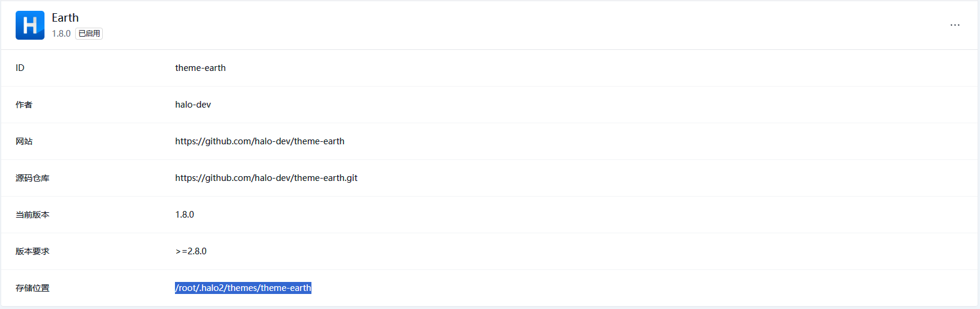
Task: Click the highlighted storage path text
Action: coord(243,288)
